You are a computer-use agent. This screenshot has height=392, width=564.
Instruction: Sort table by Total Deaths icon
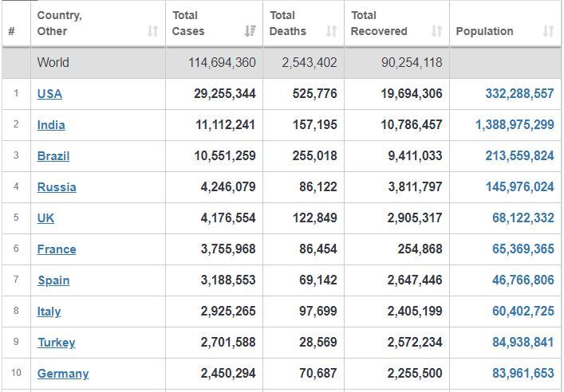coord(331,31)
